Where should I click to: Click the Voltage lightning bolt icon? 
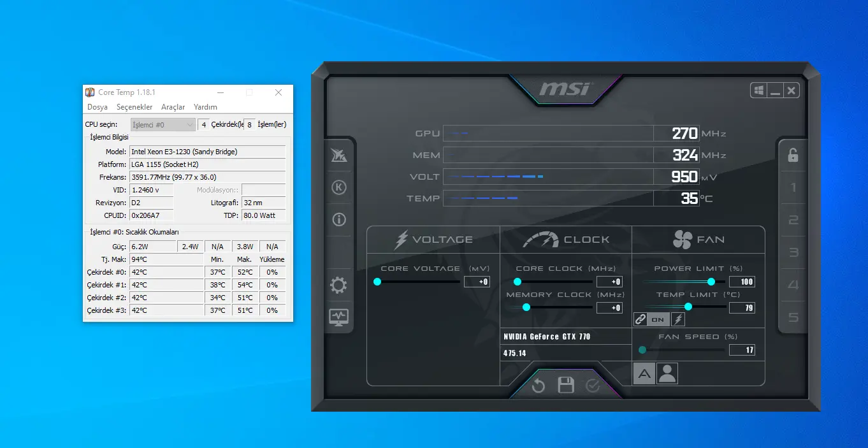tap(401, 240)
